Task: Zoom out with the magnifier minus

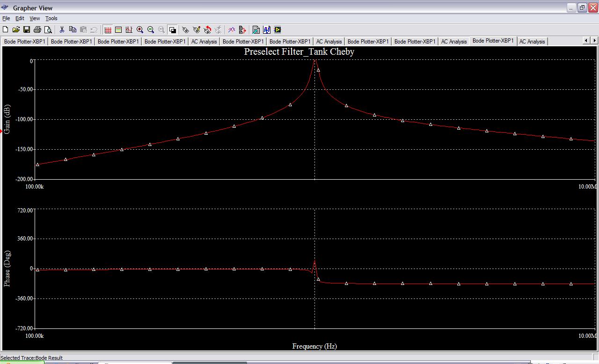Action: [151, 29]
